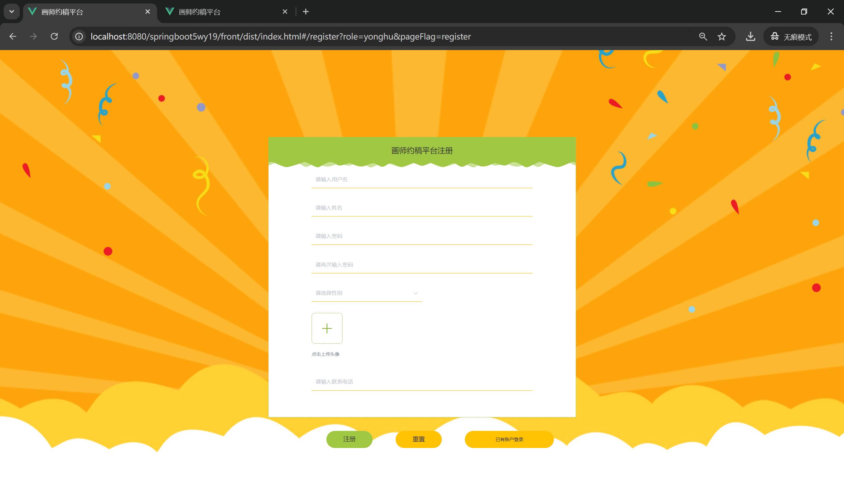Bookmark this page with the star icon
844x504 pixels.
[x=722, y=36]
